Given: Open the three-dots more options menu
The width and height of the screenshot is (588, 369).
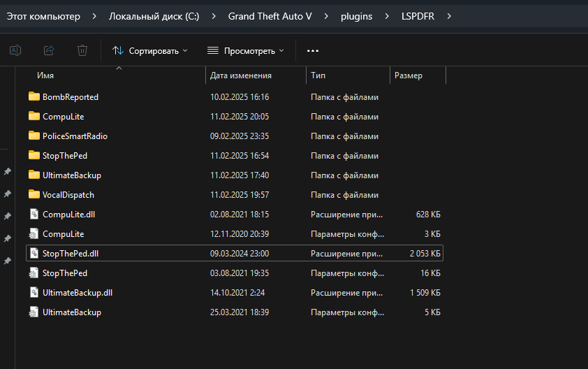Looking at the screenshot, I should [313, 51].
